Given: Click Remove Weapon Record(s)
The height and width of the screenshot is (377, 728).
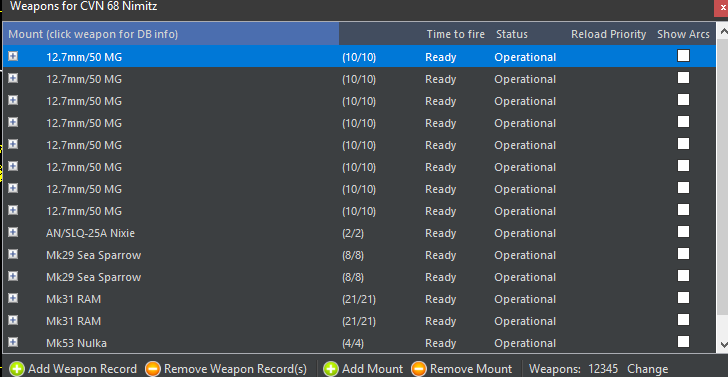Looking at the screenshot, I should 226,369.
